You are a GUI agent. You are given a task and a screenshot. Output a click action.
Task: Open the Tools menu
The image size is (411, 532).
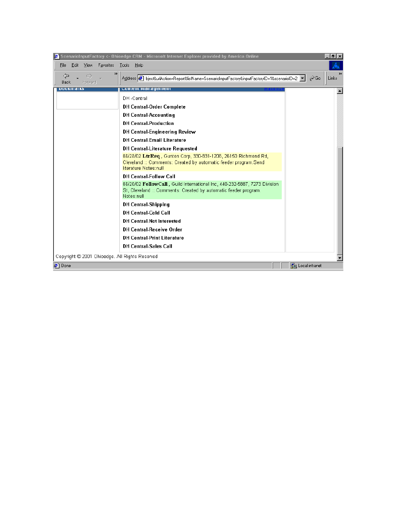125,65
